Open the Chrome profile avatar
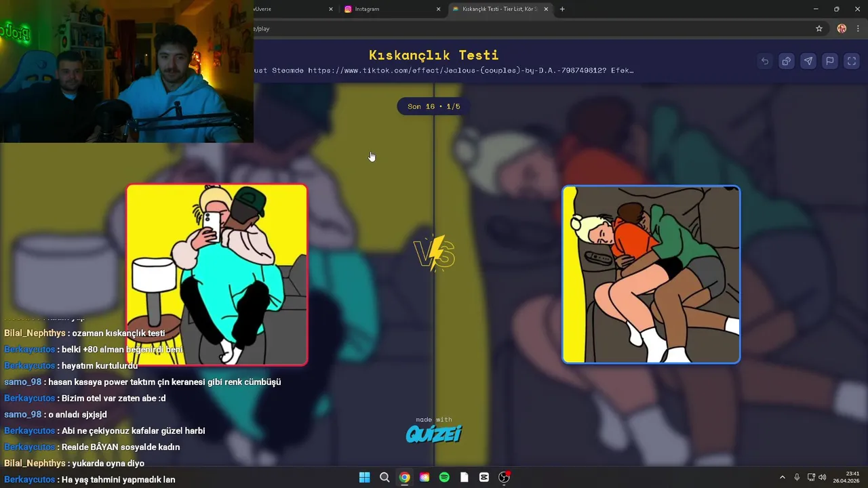 pyautogui.click(x=842, y=28)
